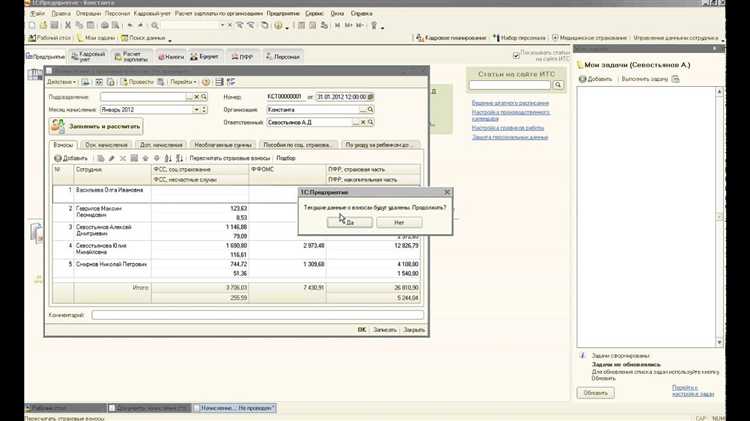750x421 pixels.
Task: Open the Сервис menu
Action: [x=314, y=13]
